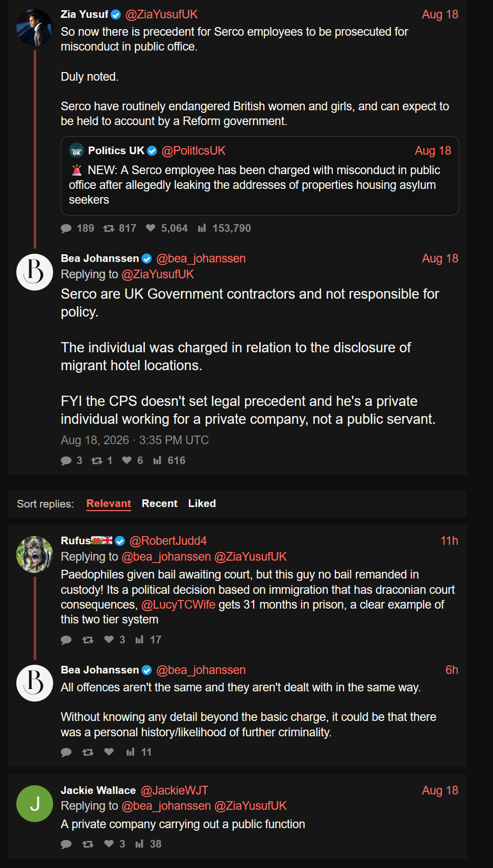Switch reply sorting to Recent

[x=160, y=503]
